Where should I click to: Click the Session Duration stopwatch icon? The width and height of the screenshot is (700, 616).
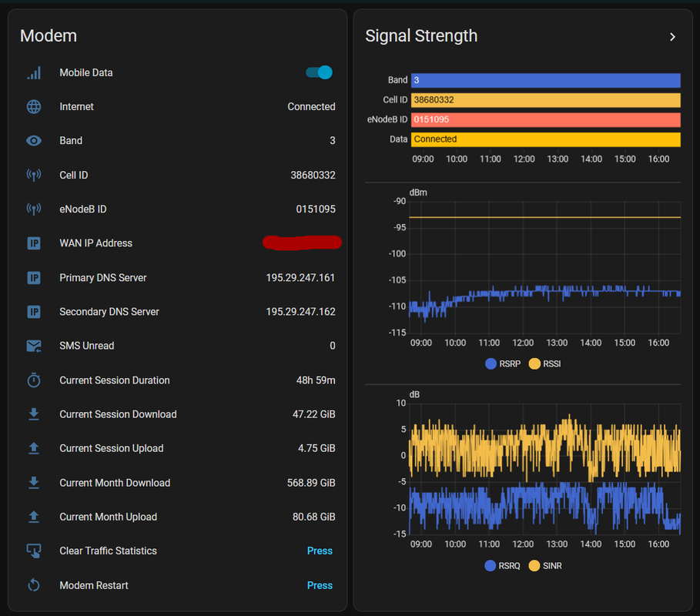point(34,380)
